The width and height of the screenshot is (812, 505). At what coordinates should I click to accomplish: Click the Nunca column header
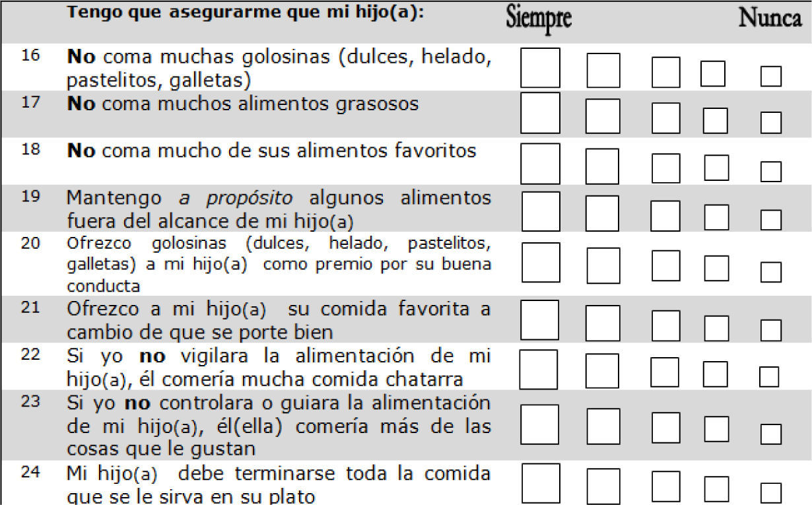pos(770,18)
